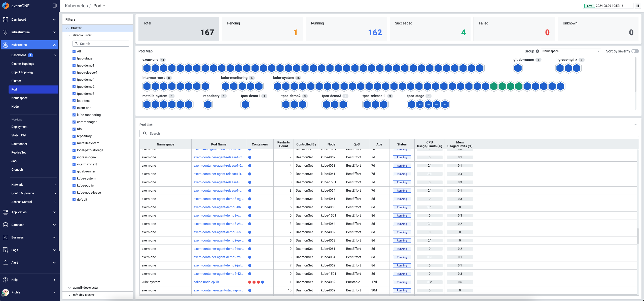Open the Group Namespace dropdown
Image resolution: width=644 pixels, height=301 pixels.
click(x=570, y=51)
